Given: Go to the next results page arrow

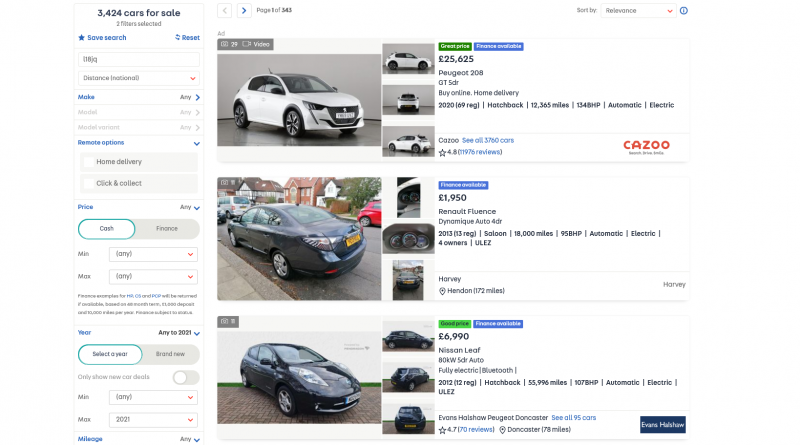Looking at the screenshot, I should click(x=244, y=10).
